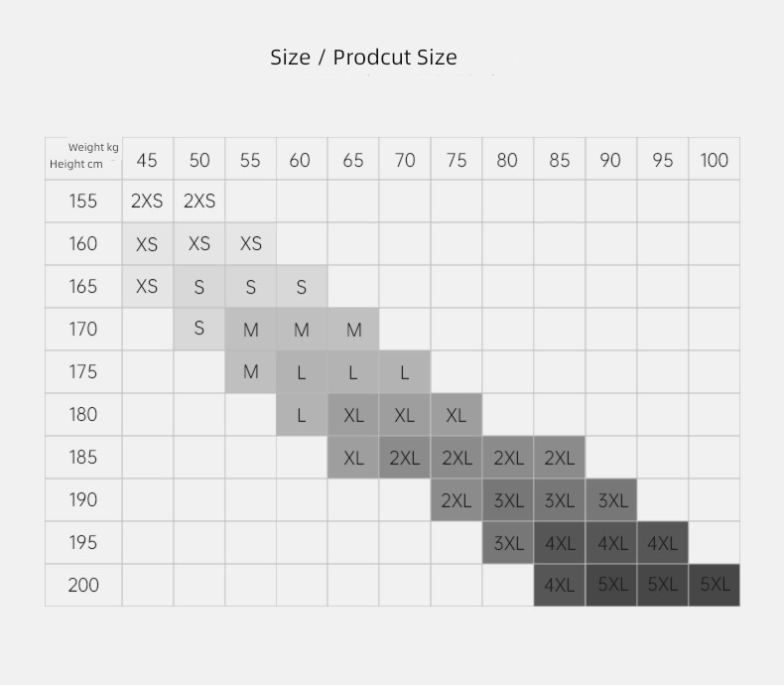Image resolution: width=784 pixels, height=685 pixels.
Task: Select the 180 height row label
Action: click(83, 415)
